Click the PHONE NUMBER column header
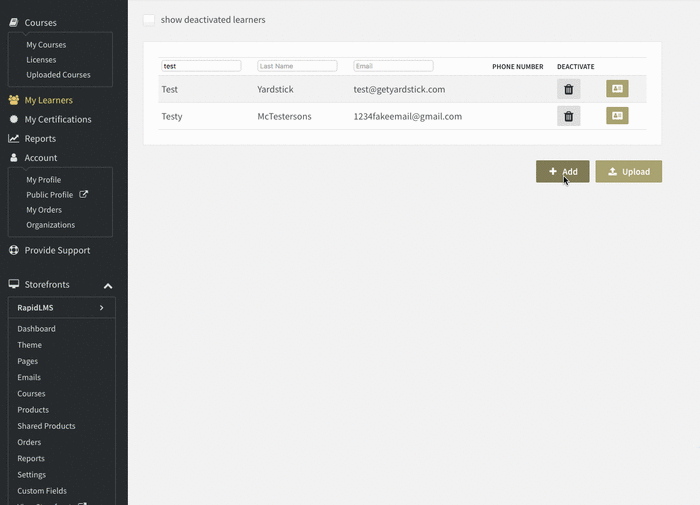Screen dimensions: 700x505 (x=518, y=67)
